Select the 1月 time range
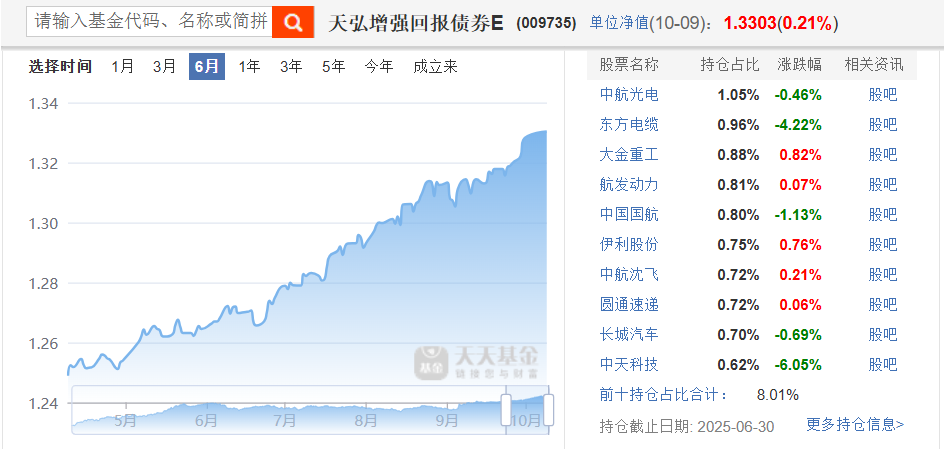This screenshot has width=944, height=449. click(x=123, y=66)
